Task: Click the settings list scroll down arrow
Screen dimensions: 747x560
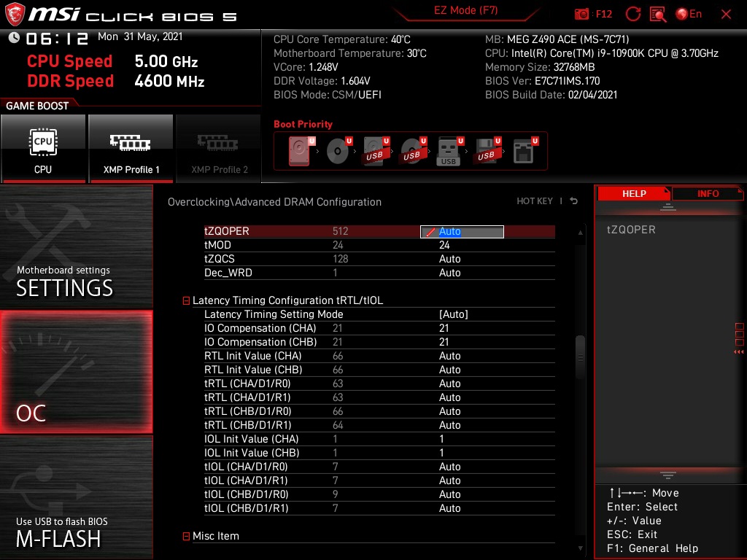Action: 580,548
